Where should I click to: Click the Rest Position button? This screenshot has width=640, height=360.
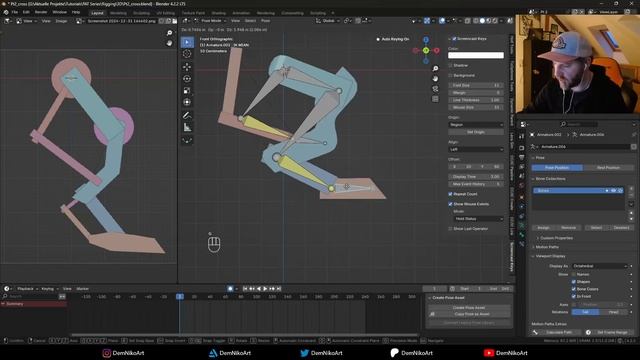coord(608,168)
